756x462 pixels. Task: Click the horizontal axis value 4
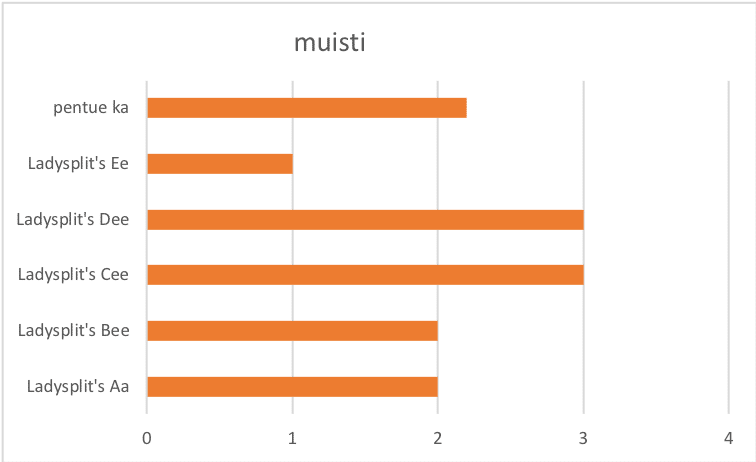[x=728, y=438]
